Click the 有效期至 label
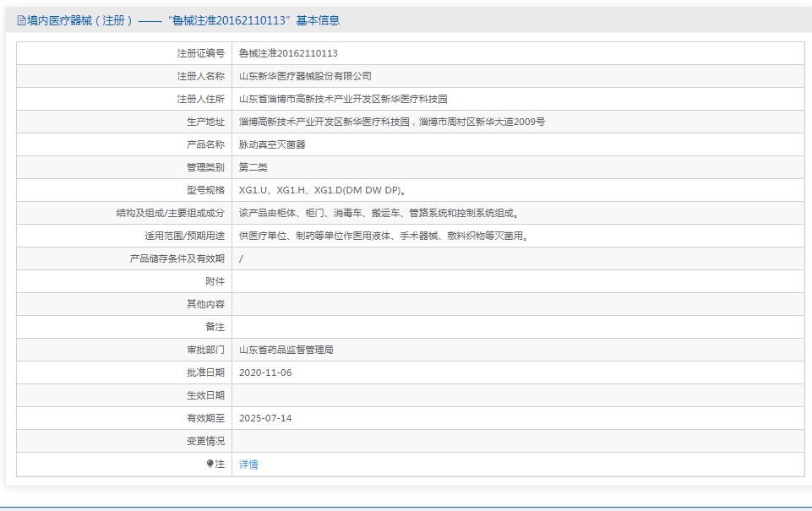The width and height of the screenshot is (812, 511). [205, 418]
